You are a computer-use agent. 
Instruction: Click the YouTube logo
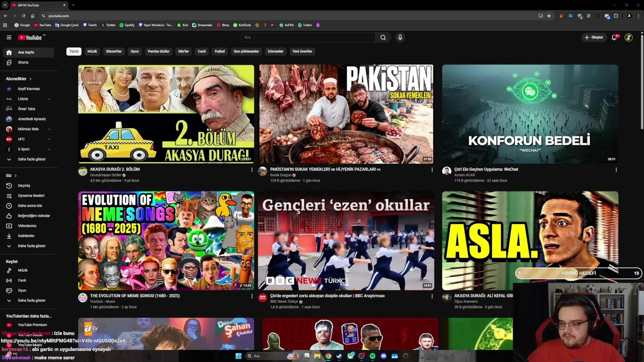pos(31,37)
